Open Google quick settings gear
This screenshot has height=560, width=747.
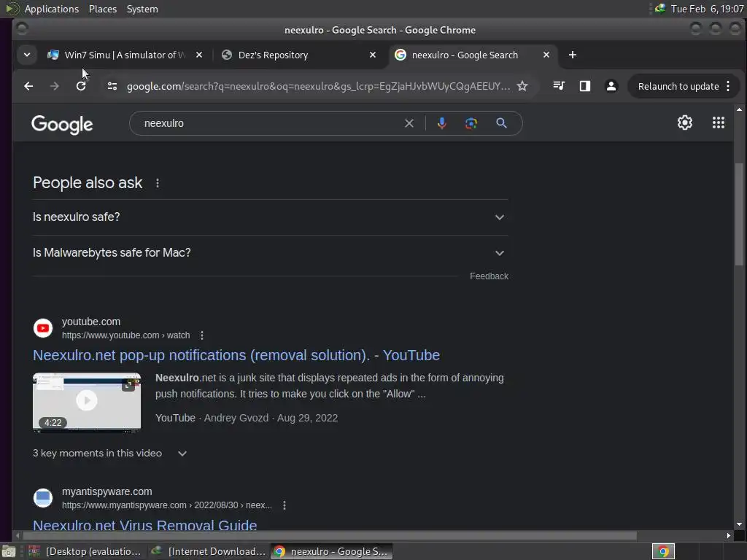684,122
